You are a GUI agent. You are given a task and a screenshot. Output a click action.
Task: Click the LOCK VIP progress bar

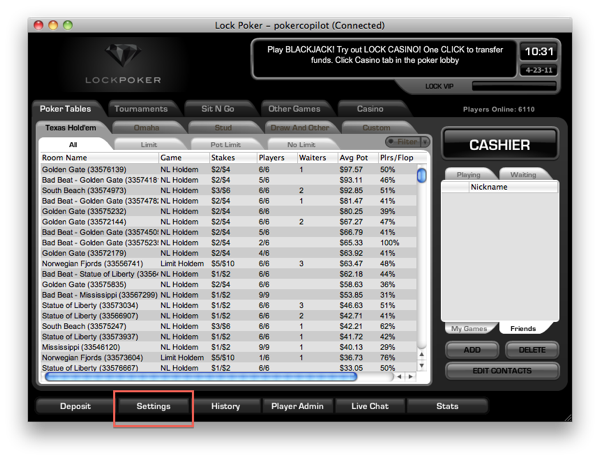click(x=514, y=86)
